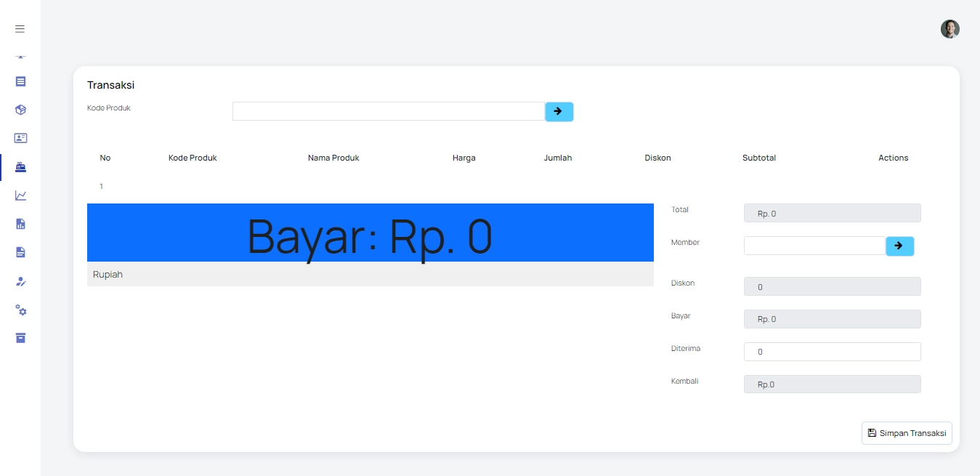Open the archive box sidebar icon
The height and width of the screenshot is (476, 980).
(20, 338)
